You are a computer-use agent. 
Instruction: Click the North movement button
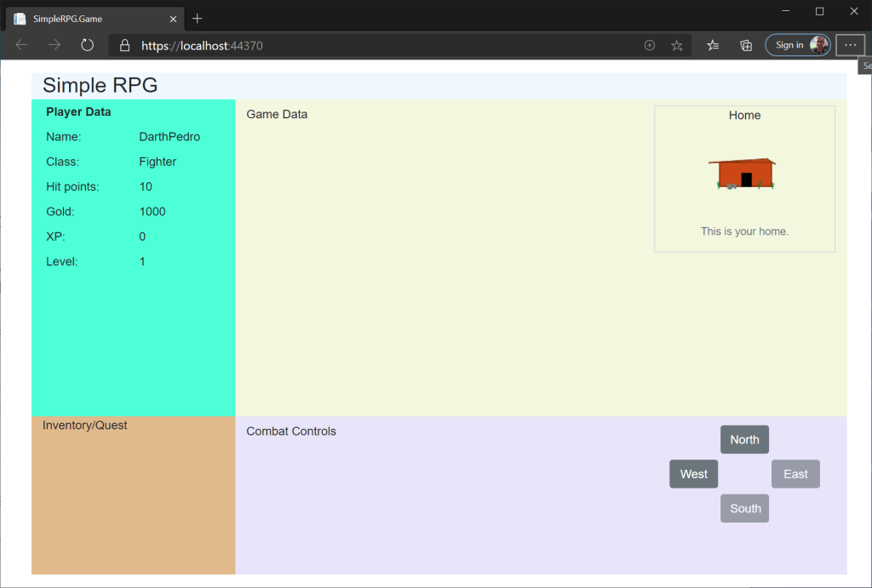(744, 440)
